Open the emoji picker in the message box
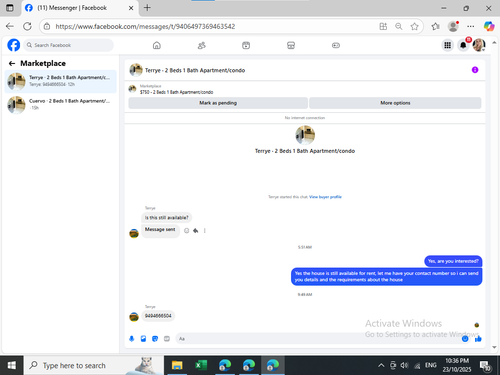500x375 pixels. click(465, 339)
